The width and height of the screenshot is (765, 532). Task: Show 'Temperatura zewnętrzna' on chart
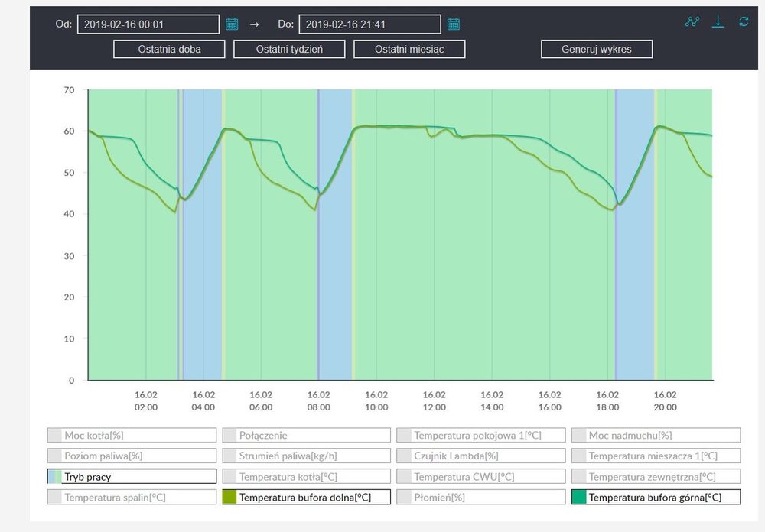pos(656,477)
